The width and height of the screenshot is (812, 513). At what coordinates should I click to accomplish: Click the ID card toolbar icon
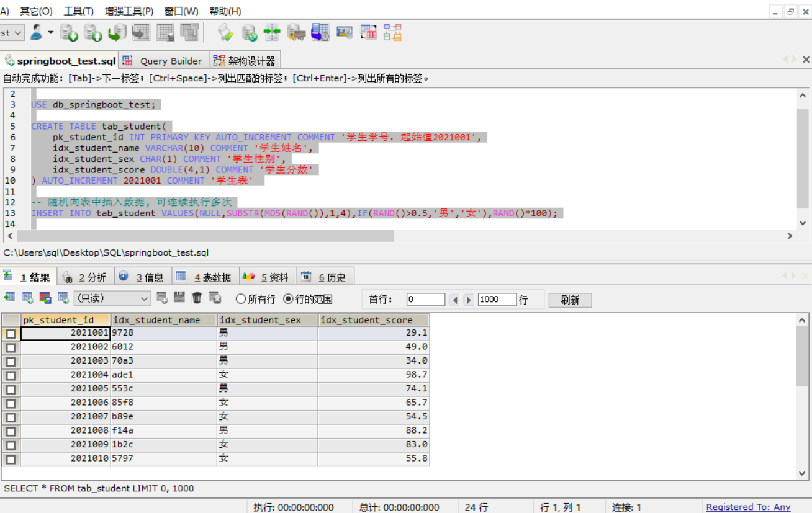click(x=345, y=32)
